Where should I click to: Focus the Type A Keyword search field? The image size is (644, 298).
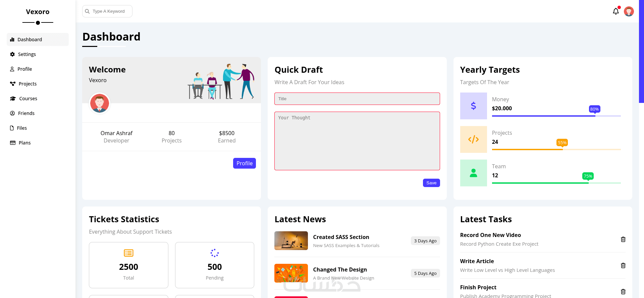[107, 11]
